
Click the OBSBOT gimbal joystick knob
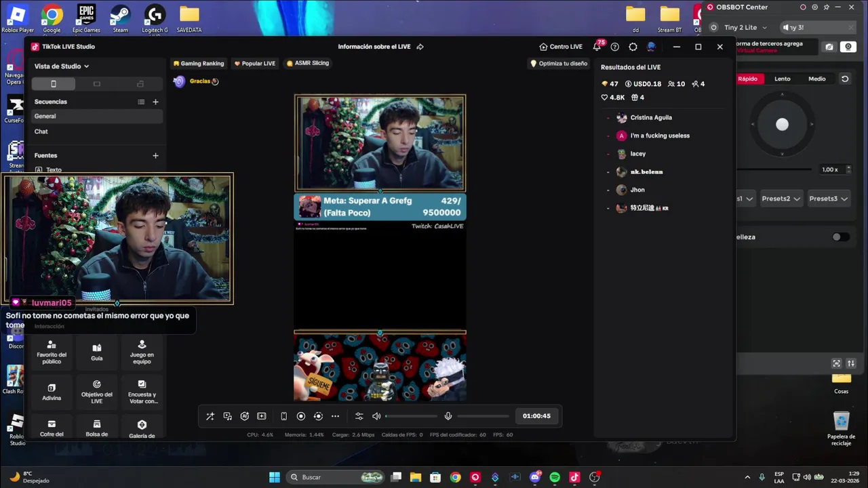pos(783,125)
